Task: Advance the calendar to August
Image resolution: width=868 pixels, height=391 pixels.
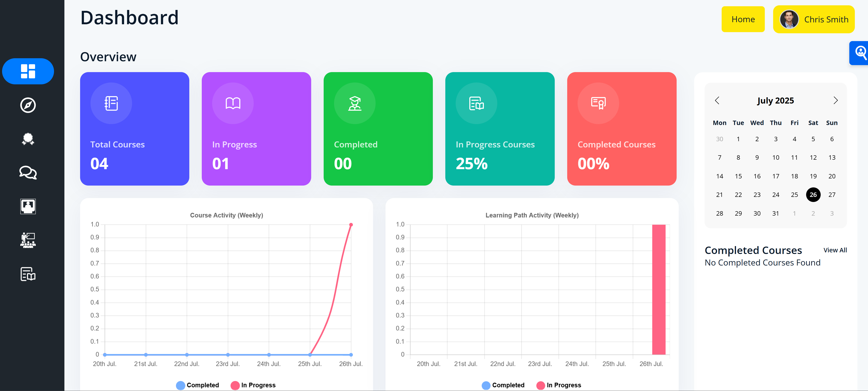Action: 836,100
